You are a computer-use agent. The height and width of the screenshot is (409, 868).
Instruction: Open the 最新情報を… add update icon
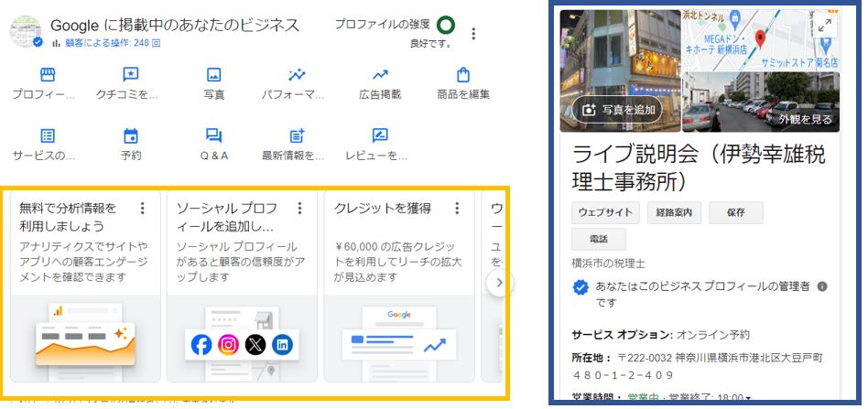pos(298,135)
